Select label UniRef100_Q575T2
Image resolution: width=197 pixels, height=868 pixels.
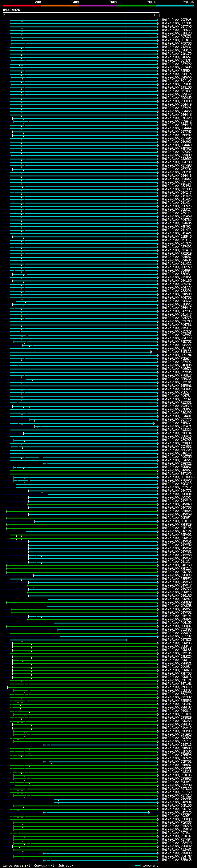177,487
